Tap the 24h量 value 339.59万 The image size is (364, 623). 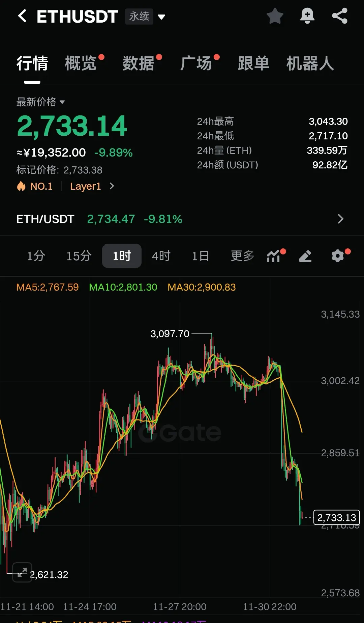(x=327, y=151)
